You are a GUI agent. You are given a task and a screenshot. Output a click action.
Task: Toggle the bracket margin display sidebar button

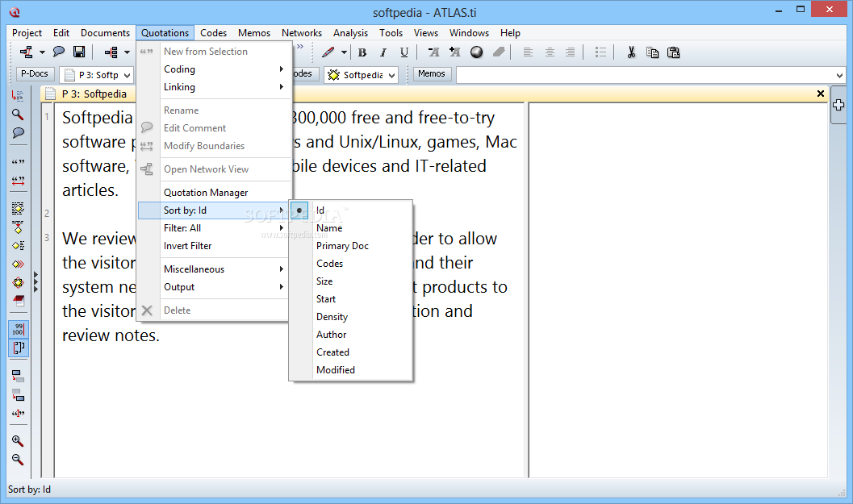(x=18, y=348)
